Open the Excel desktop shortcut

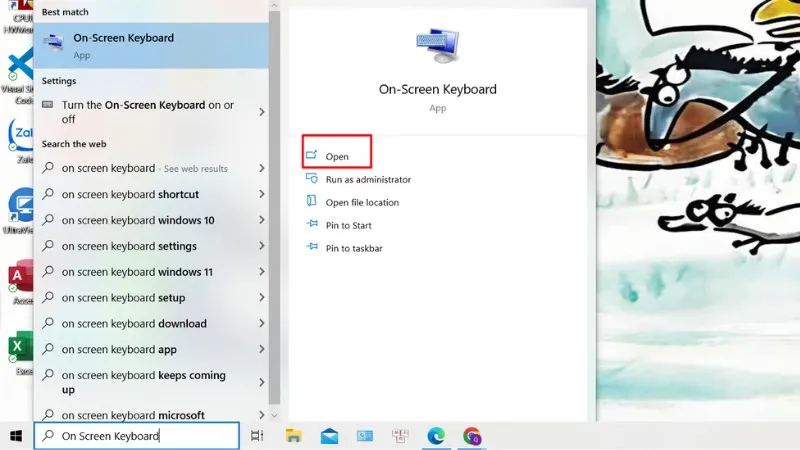20,349
